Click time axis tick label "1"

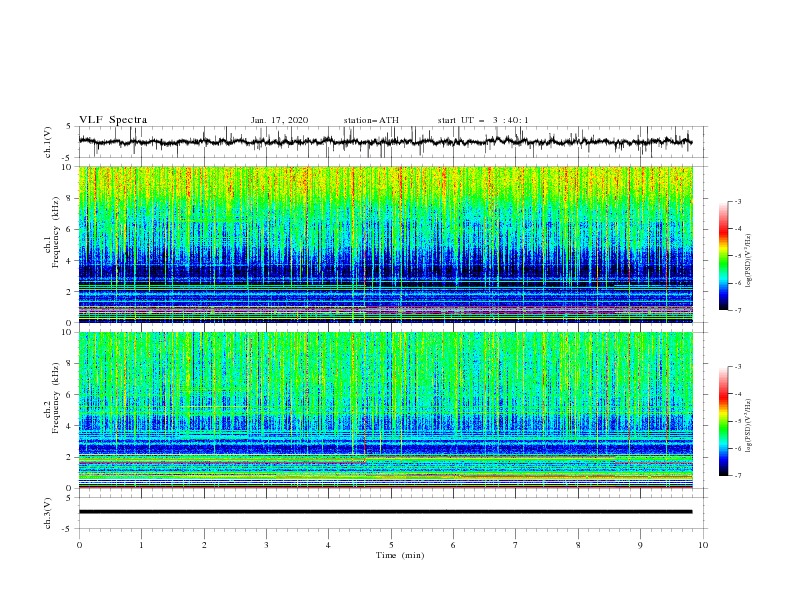(x=142, y=545)
